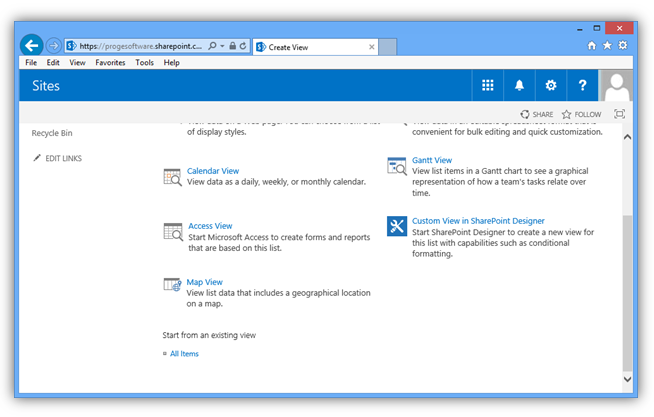
Task: Click the notifications bell icon
Action: coord(519,86)
